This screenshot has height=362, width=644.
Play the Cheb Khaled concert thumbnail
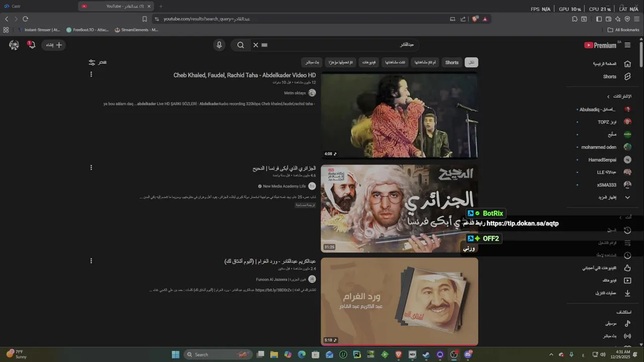(399, 116)
